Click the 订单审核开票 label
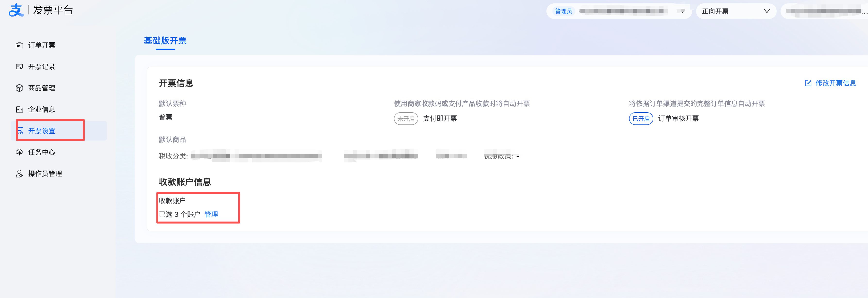Screen dimensions: 868x298 click(x=678, y=119)
